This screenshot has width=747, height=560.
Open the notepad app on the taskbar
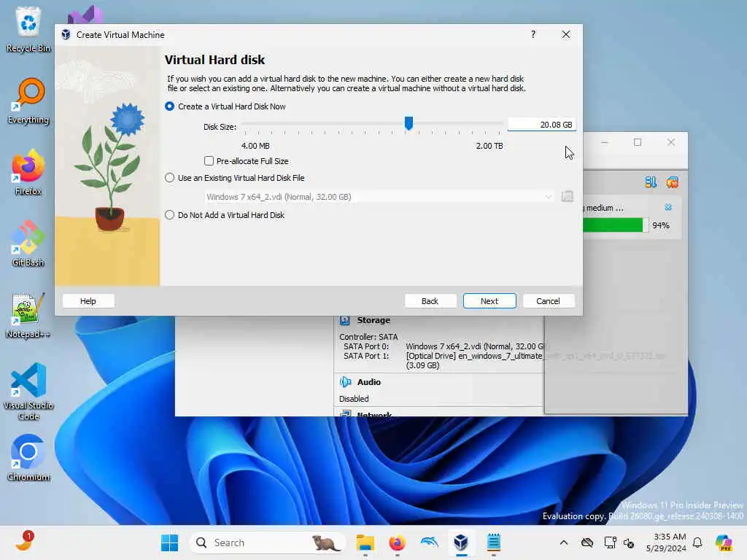494,542
